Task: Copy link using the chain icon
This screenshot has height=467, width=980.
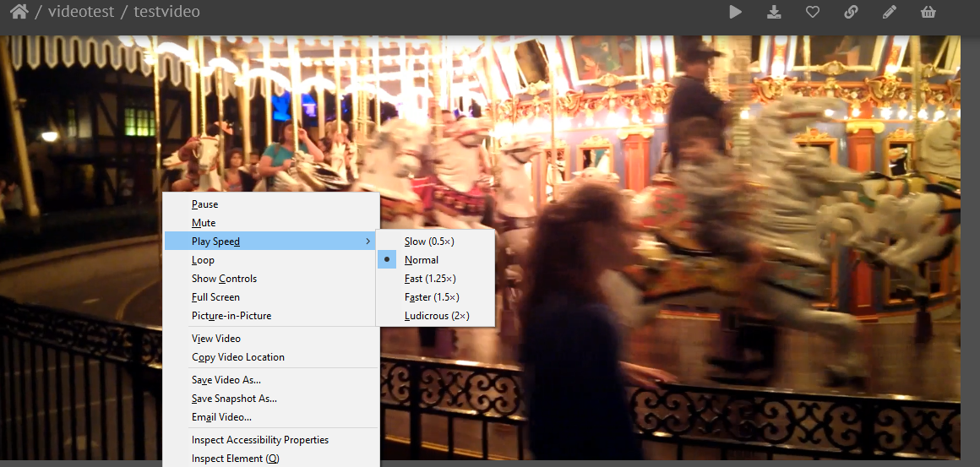Action: (852, 12)
